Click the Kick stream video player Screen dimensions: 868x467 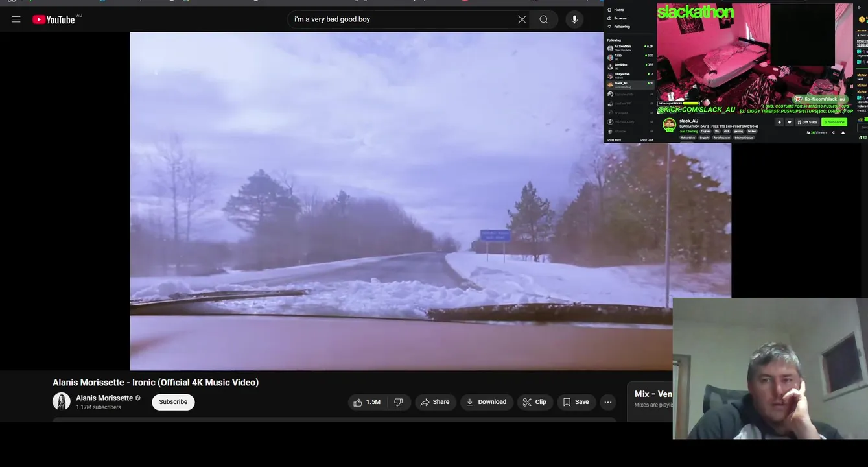point(755,58)
